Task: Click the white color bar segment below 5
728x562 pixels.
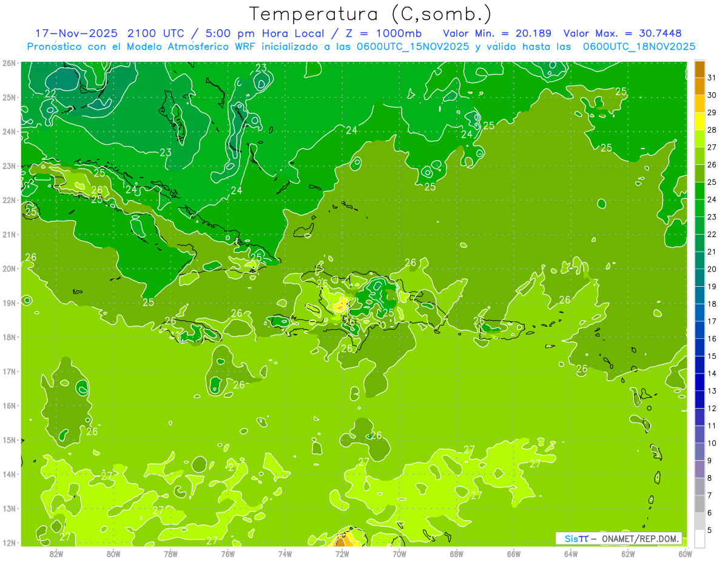Action: pos(699,539)
